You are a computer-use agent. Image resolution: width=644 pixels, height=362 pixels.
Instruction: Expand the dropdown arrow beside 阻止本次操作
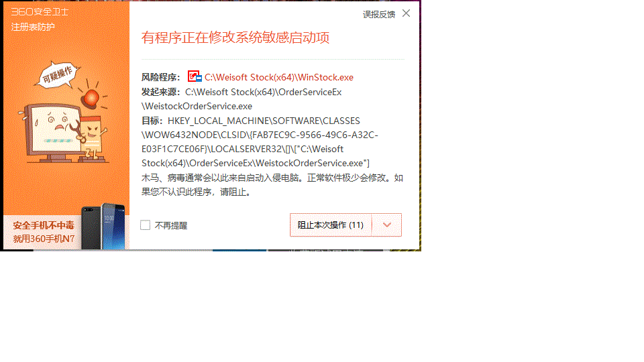[x=387, y=225]
